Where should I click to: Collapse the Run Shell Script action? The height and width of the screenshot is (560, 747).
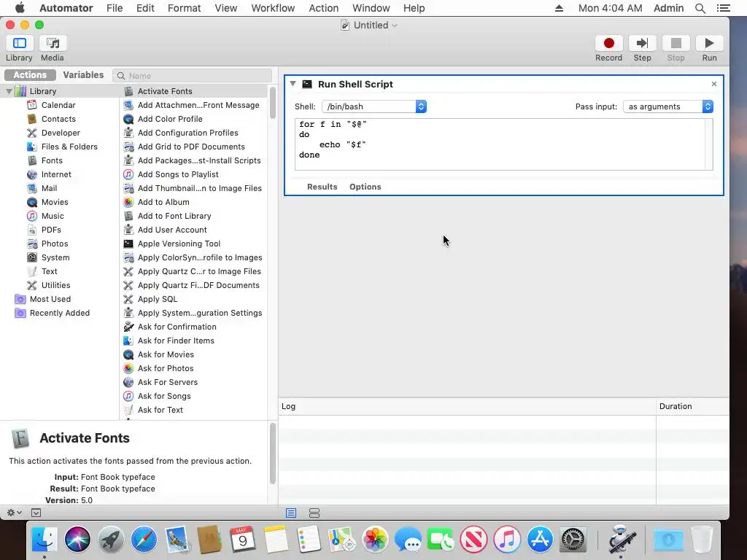click(x=293, y=84)
